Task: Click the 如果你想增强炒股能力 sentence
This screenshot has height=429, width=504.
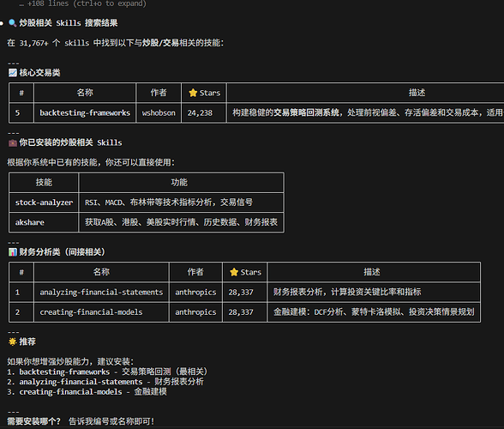Action: [70, 361]
